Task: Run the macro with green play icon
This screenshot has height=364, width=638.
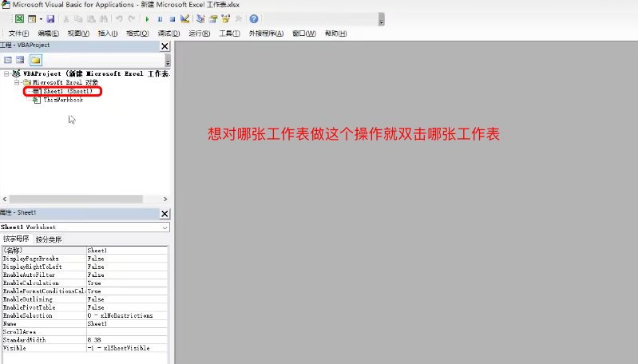Action: pyautogui.click(x=147, y=18)
